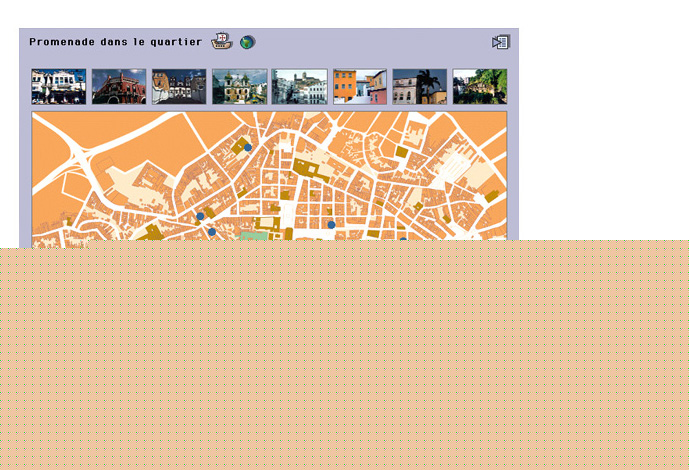Open thumbnail of orange and pink houses

[x=360, y=87]
